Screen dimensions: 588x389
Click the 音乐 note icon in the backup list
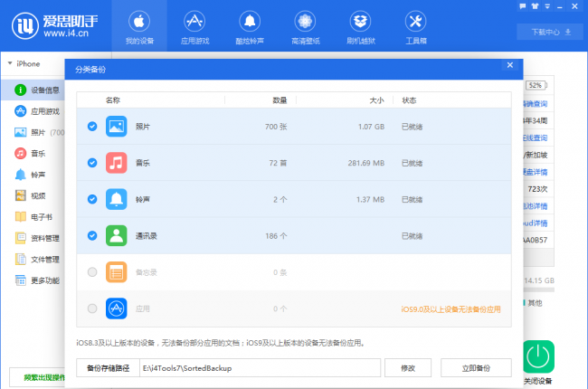pos(117,163)
